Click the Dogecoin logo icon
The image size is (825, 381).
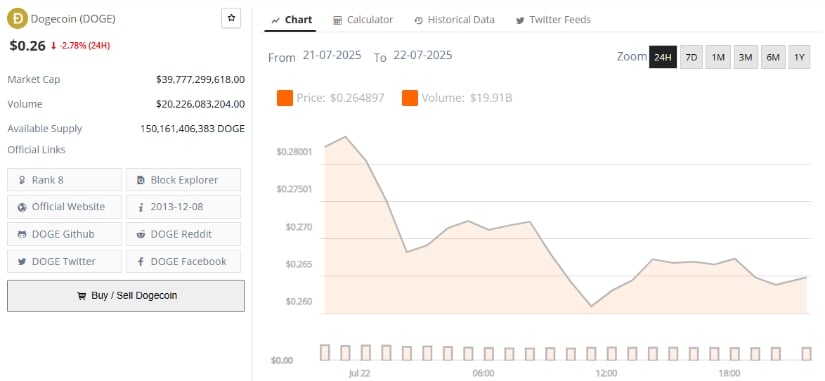(17, 18)
